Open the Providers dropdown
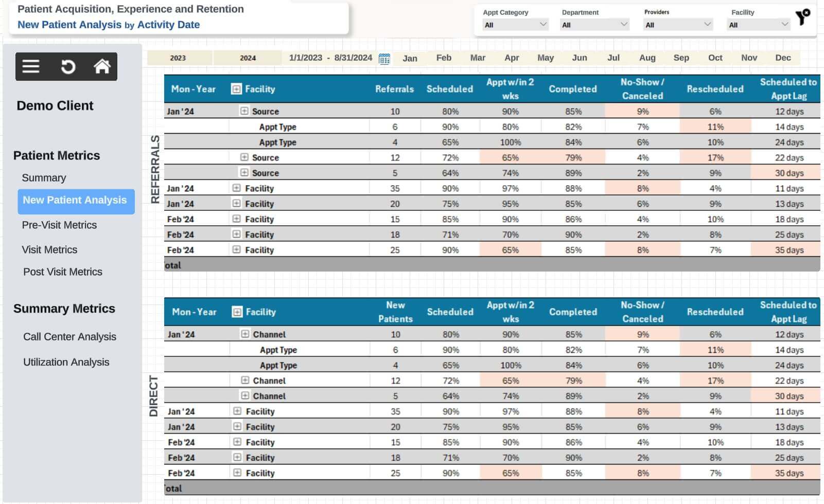The width and height of the screenshot is (824, 504). click(x=677, y=25)
